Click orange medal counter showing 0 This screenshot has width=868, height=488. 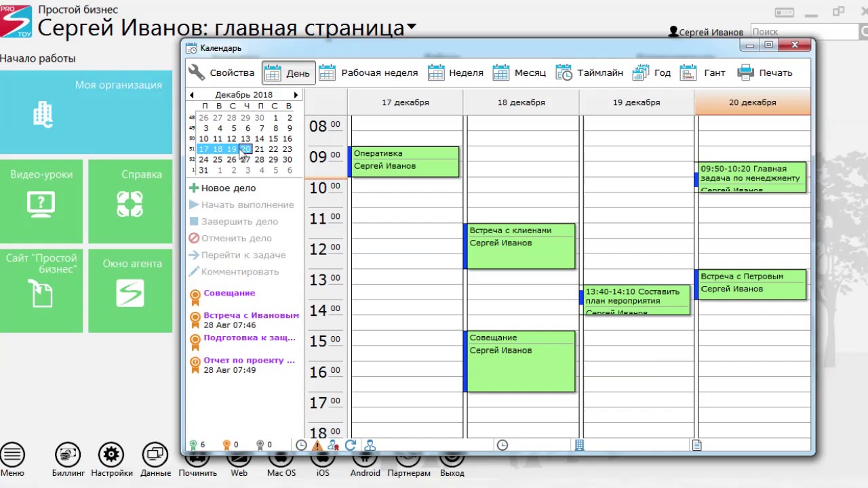[231, 445]
